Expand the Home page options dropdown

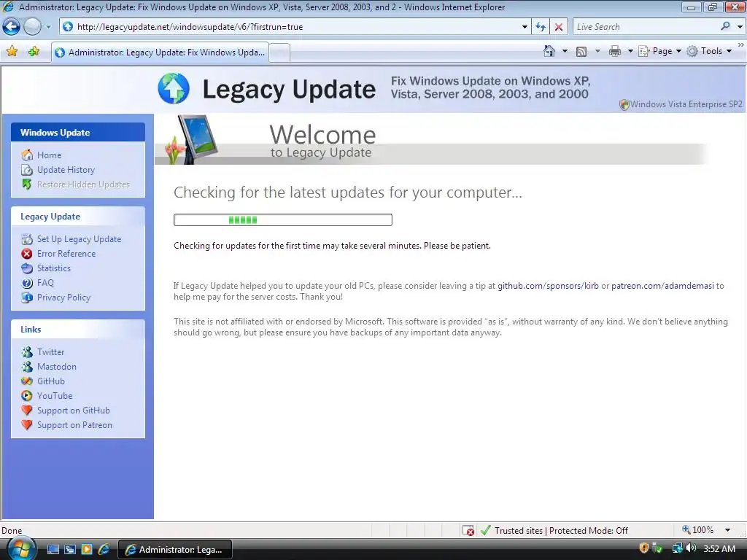point(565,51)
